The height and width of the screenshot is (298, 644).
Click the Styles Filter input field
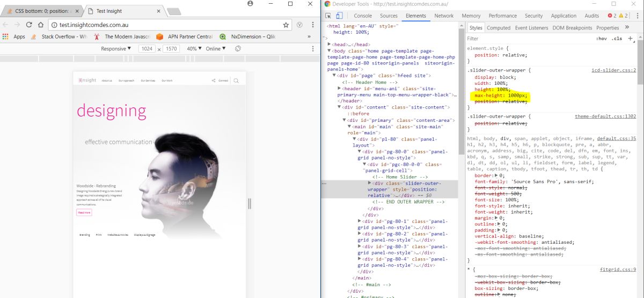pyautogui.click(x=529, y=39)
